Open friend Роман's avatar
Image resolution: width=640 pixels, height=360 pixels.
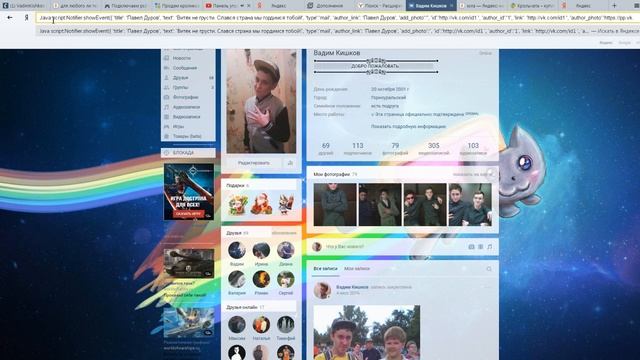(261, 280)
